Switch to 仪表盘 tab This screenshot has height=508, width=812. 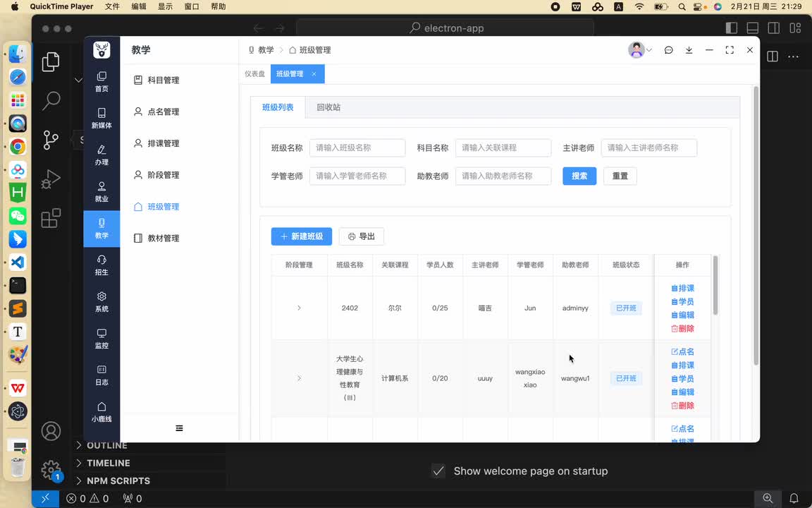tap(254, 74)
